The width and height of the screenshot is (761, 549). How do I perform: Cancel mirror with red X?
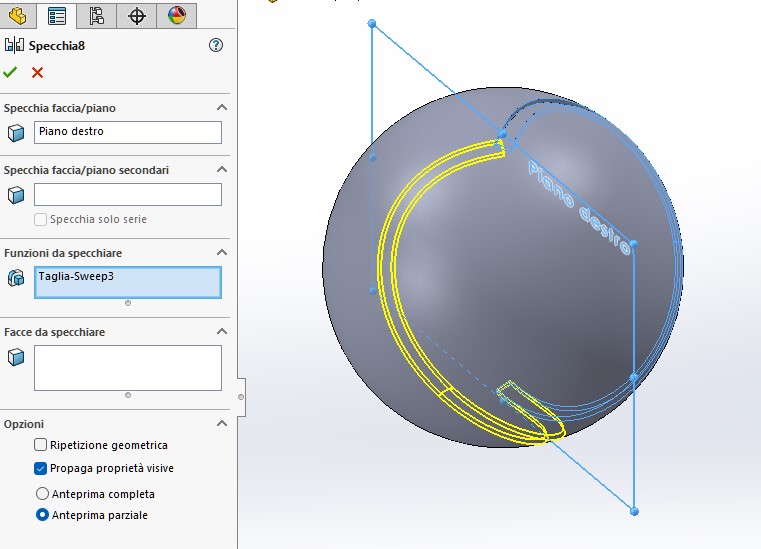[x=37, y=72]
